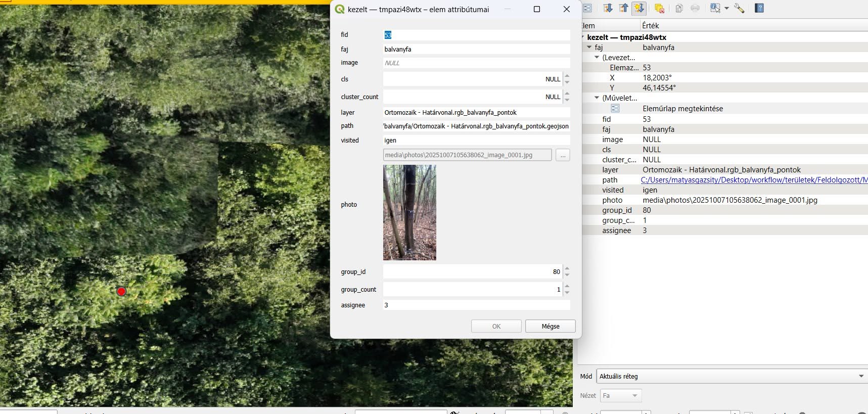868x414 pixels.
Task: Open the Help icon in Identify panel
Action: [759, 8]
